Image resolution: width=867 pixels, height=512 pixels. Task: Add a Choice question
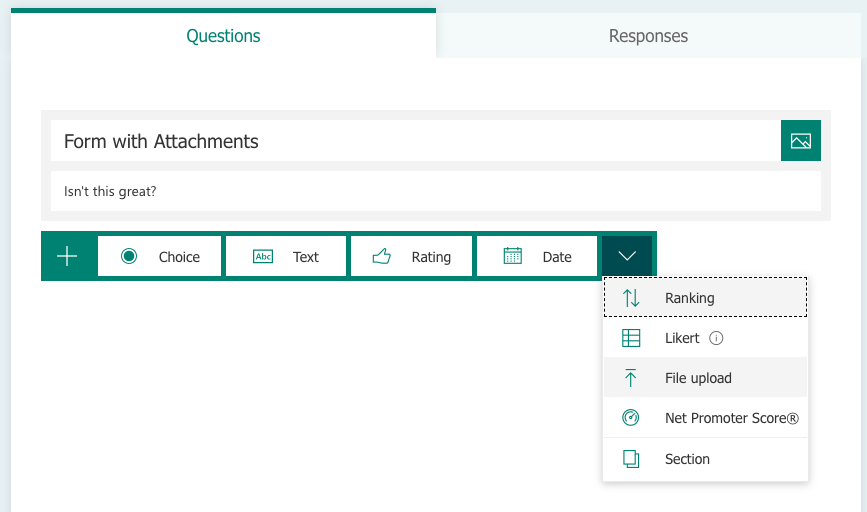(x=160, y=257)
